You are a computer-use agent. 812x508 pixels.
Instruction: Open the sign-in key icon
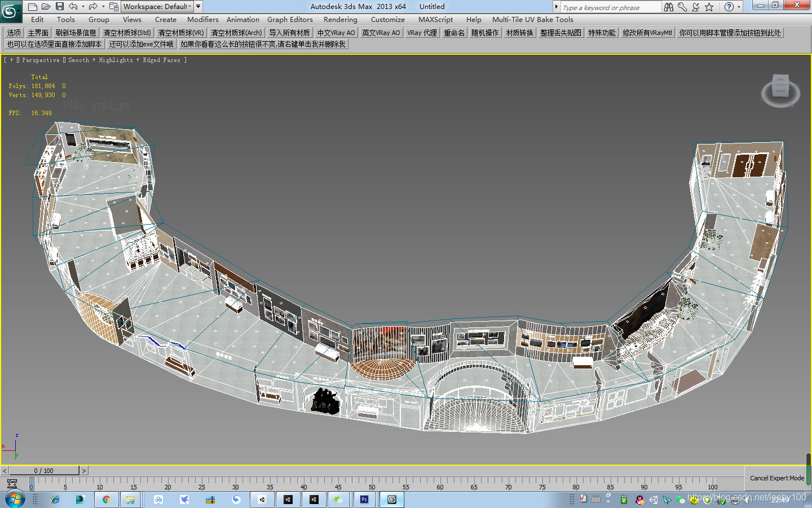pyautogui.click(x=682, y=7)
